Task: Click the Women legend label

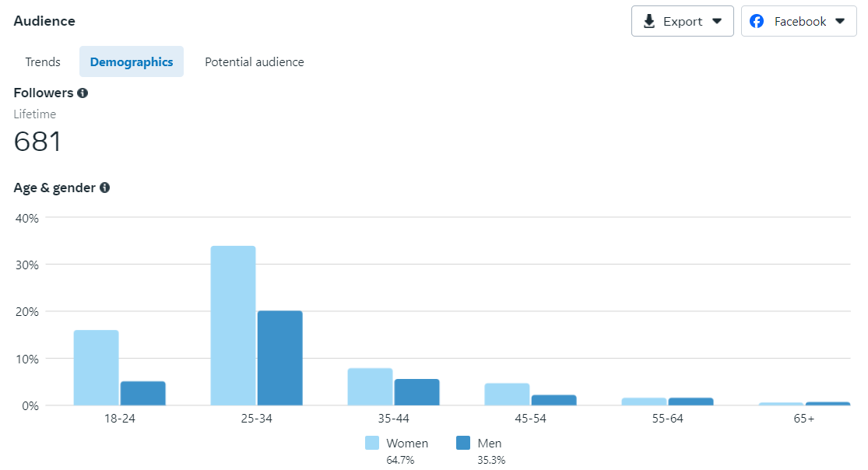Action: [x=407, y=444]
